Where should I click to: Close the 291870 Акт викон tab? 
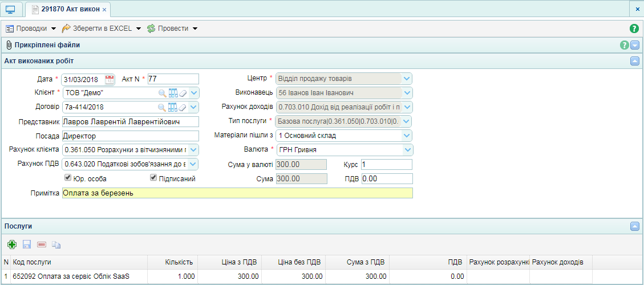[x=104, y=10]
